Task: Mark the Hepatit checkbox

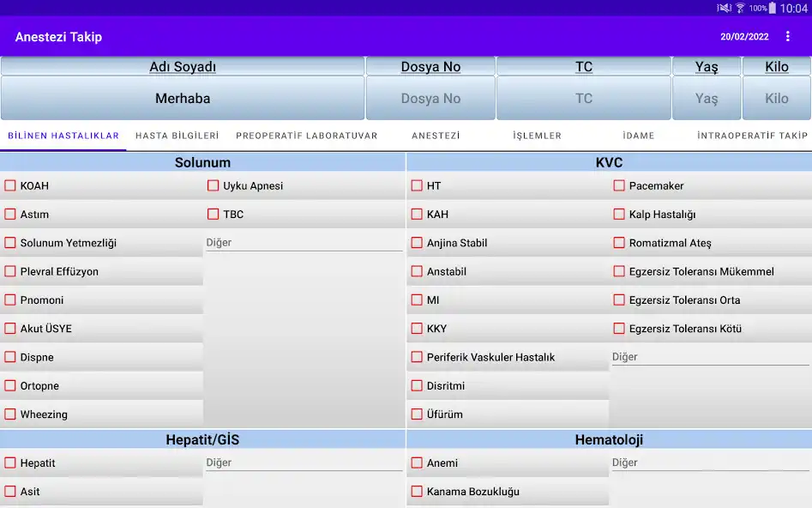Action: coord(11,463)
